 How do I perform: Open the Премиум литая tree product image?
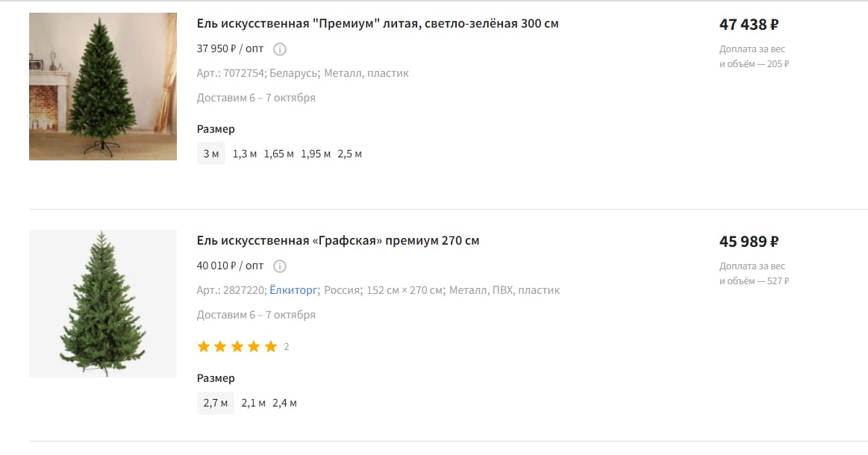103,86
